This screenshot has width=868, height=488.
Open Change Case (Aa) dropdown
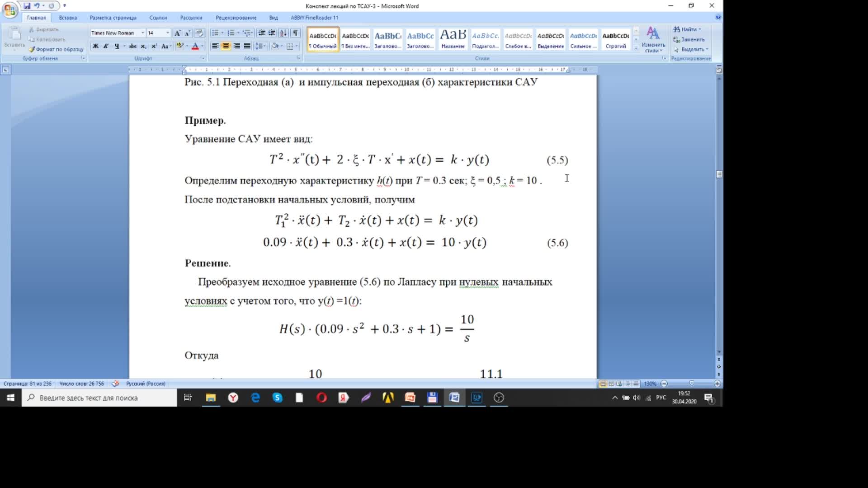tap(166, 46)
